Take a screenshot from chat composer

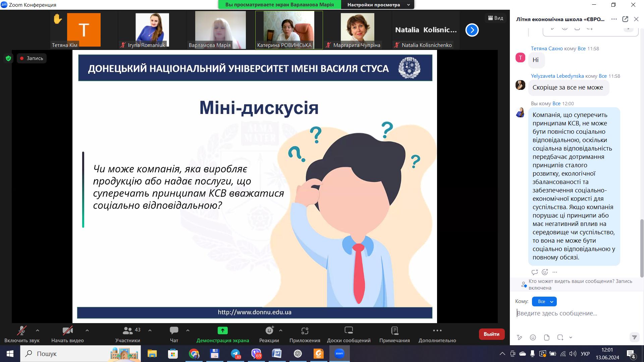[x=560, y=338]
